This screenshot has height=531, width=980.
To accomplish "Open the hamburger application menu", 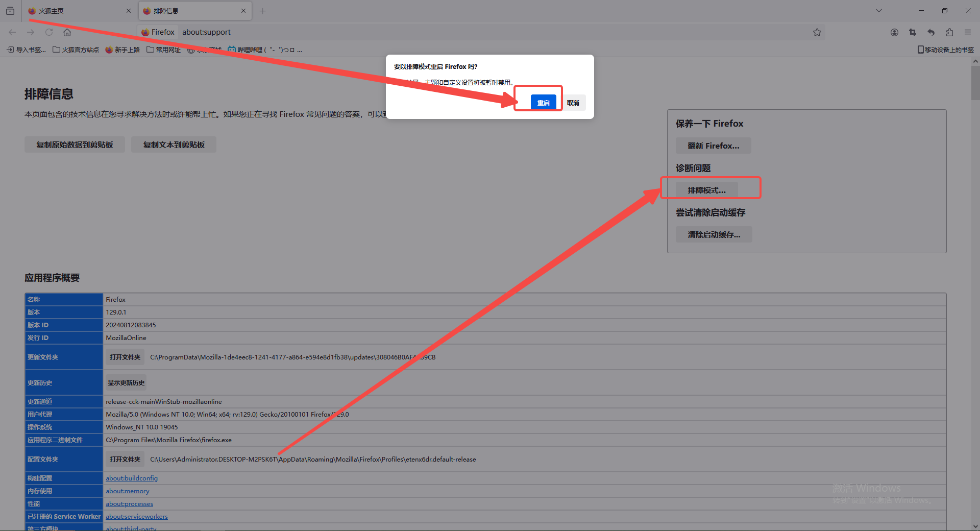I will click(968, 32).
